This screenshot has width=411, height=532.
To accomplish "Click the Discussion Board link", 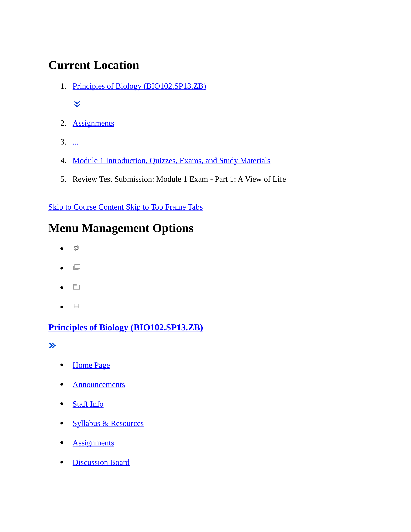I will click(101, 462).
